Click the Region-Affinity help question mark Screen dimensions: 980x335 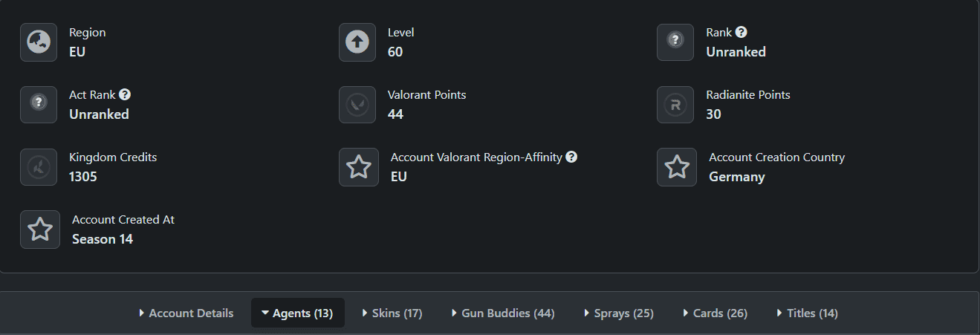571,157
